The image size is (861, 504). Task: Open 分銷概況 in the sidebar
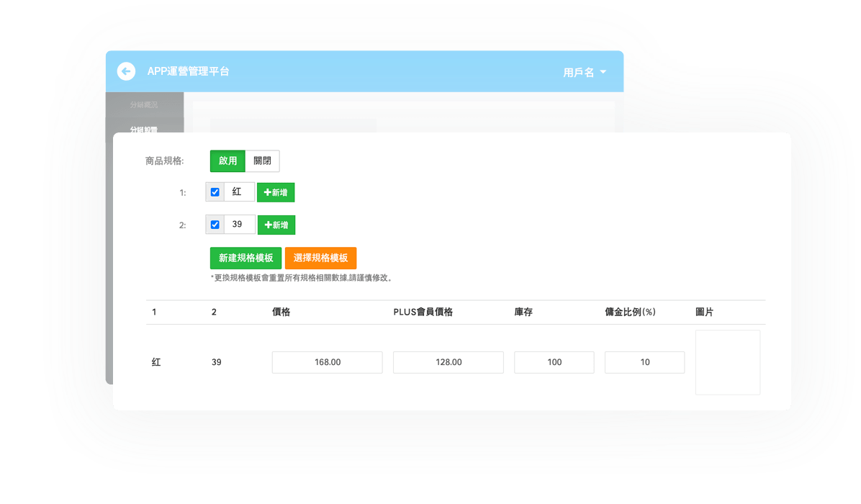144,105
